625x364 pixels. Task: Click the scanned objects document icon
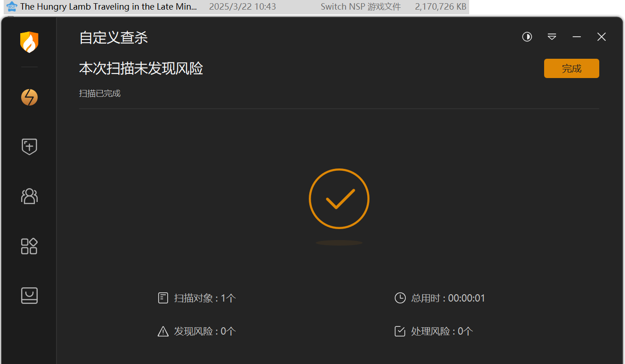[163, 298]
